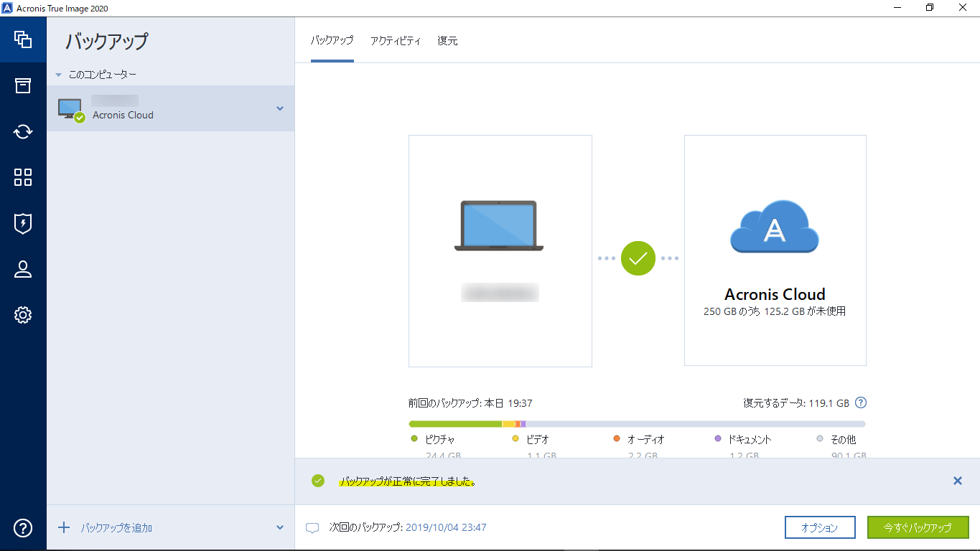Image resolution: width=980 pixels, height=551 pixels.
Task: Click the comment bubble icon
Action: 312,528
